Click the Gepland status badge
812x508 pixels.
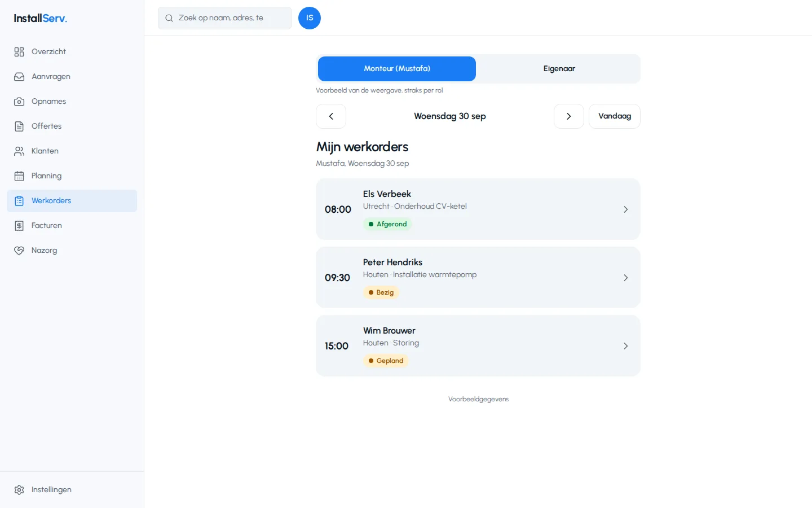tap(386, 361)
